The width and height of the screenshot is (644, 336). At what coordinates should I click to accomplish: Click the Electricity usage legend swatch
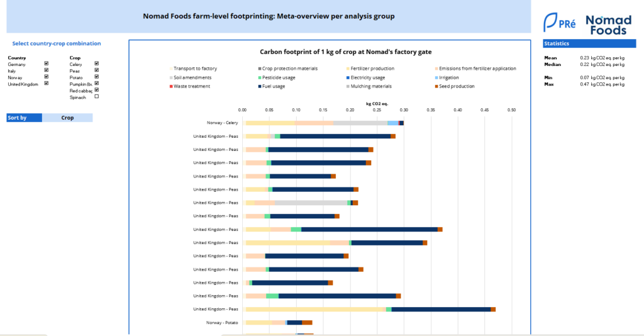pos(348,77)
